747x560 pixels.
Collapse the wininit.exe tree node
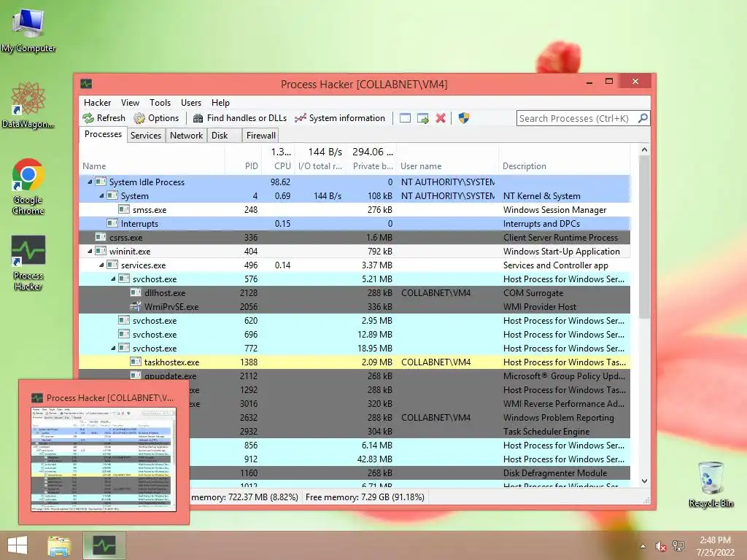pyautogui.click(x=90, y=251)
